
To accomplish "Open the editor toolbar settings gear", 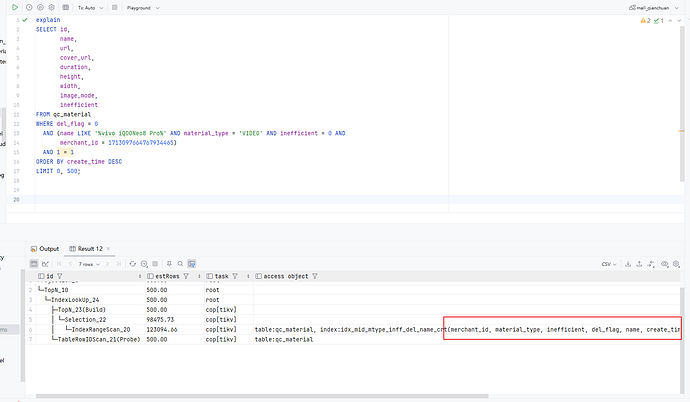I will (52, 7).
